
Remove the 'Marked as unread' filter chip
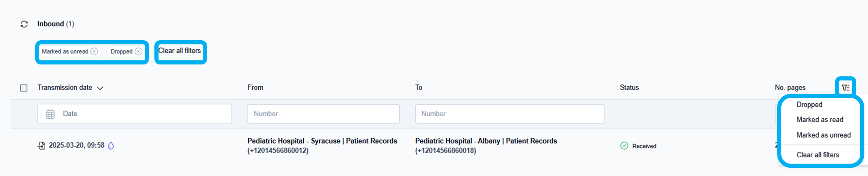pos(94,52)
